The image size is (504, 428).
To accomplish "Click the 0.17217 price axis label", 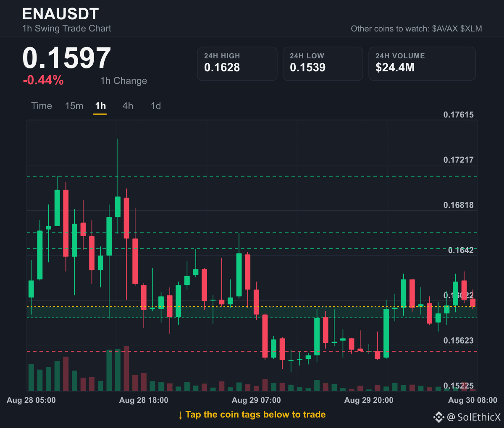I will [x=459, y=160].
